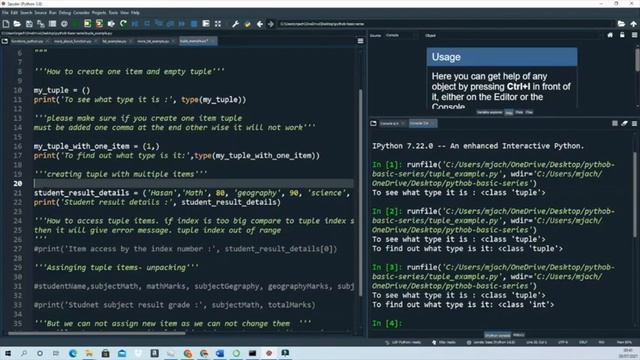Switch to the Files pane tab
The width and height of the screenshot is (640, 360).
pyautogui.click(x=529, y=112)
